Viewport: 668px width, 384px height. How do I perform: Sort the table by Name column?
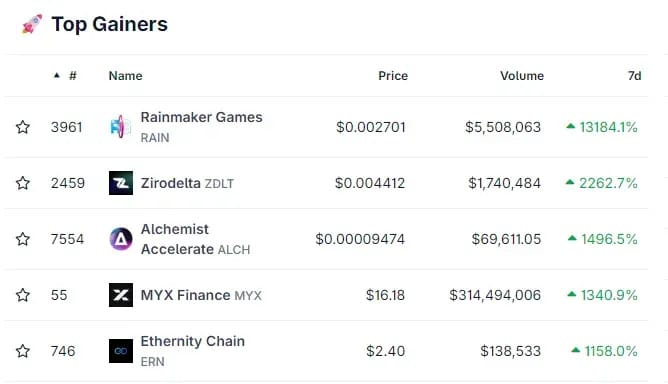click(x=125, y=76)
